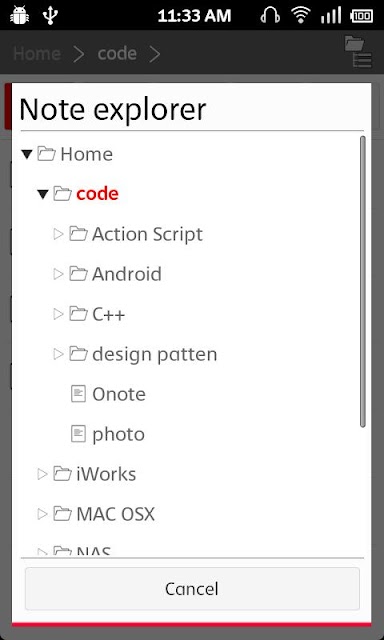Expand the iWorks folder arrow

[x=42, y=474]
